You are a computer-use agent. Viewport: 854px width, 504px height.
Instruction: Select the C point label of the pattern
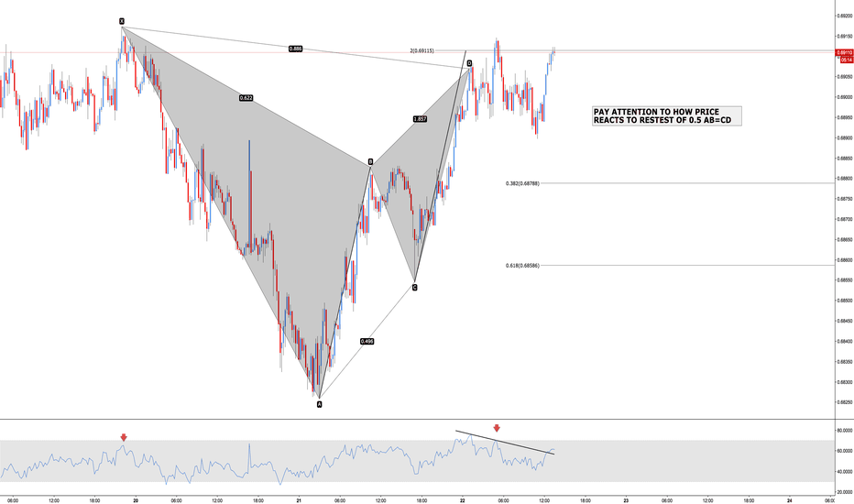414,287
